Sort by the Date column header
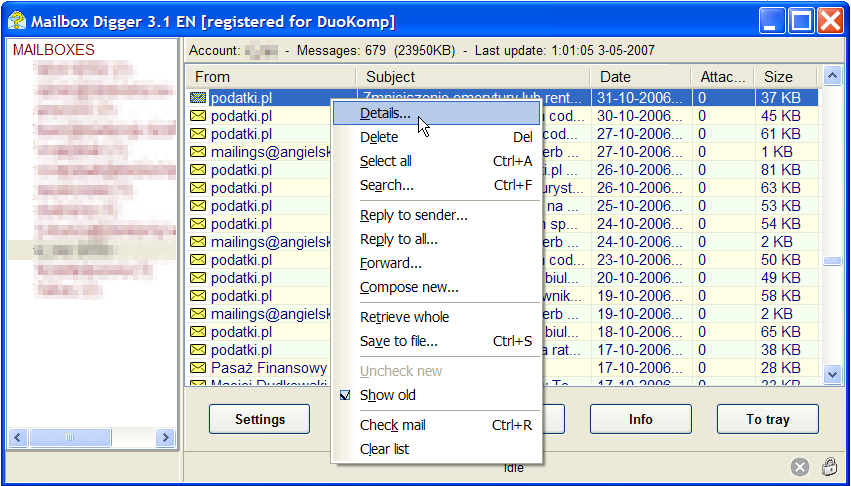Viewport: 851px width, 486px height. (x=641, y=77)
